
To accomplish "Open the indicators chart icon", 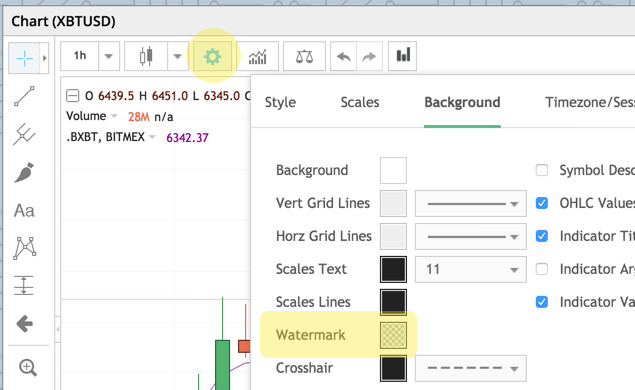I will [258, 56].
